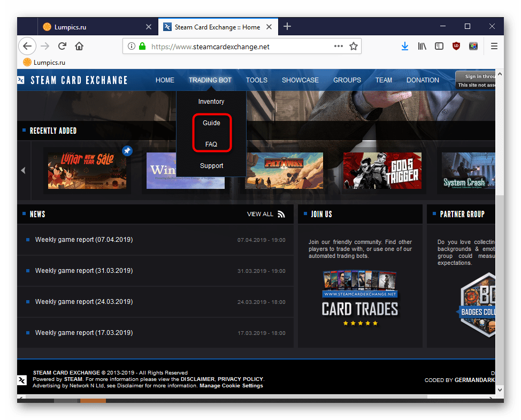Reload the page with the refresh icon
The width and height of the screenshot is (521, 420).
62,46
